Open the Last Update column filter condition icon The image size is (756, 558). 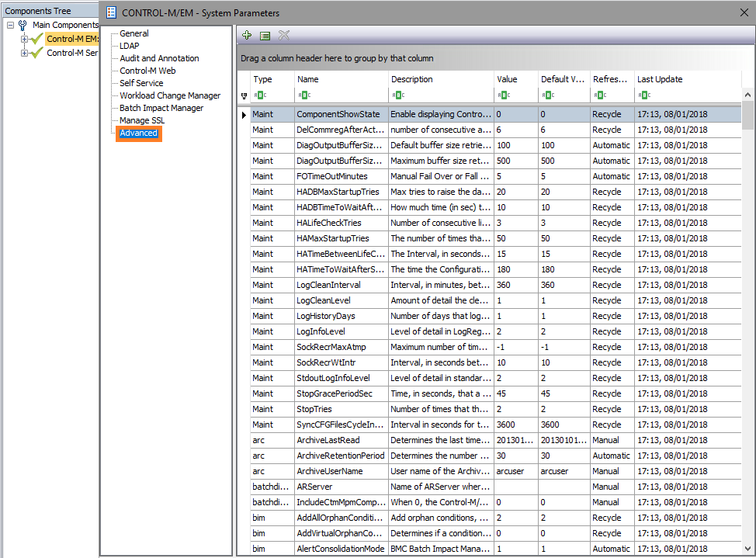point(644,95)
